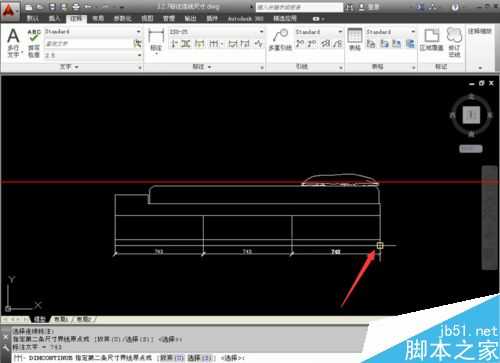Select the Annotate (注释) ribbon tab
This screenshot has height=363, width=500.
[76, 19]
